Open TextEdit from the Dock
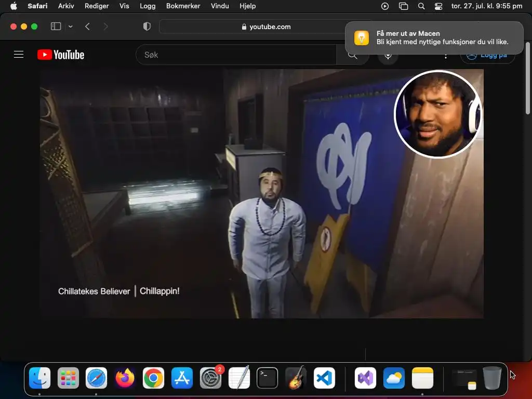 [x=239, y=378]
